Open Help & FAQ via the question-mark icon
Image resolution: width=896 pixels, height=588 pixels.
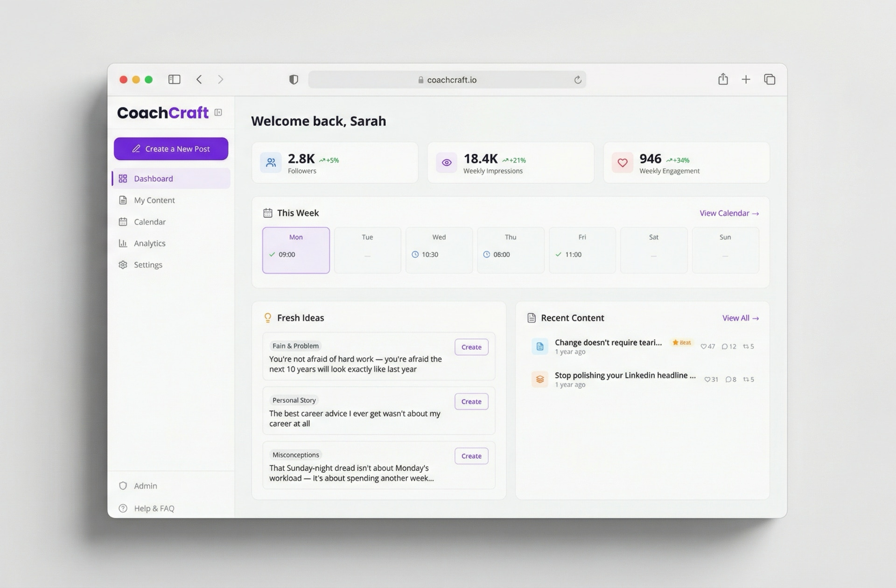pos(123,508)
